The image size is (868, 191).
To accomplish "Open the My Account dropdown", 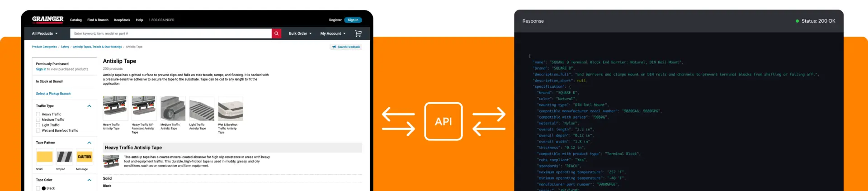I will (333, 33).
